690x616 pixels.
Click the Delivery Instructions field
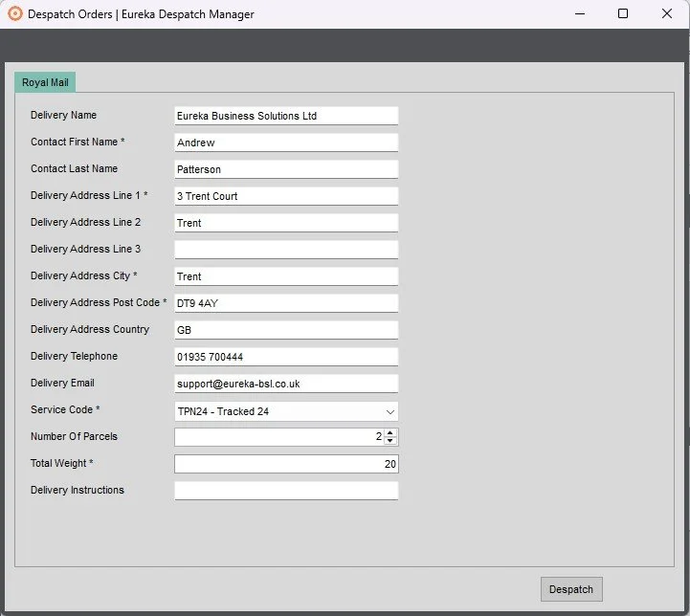pos(286,491)
